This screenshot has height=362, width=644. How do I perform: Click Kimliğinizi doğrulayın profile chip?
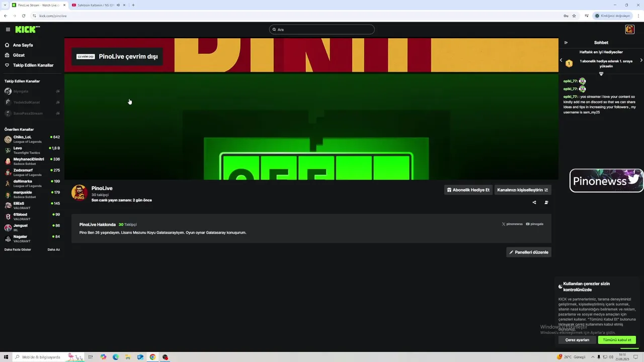click(x=613, y=16)
